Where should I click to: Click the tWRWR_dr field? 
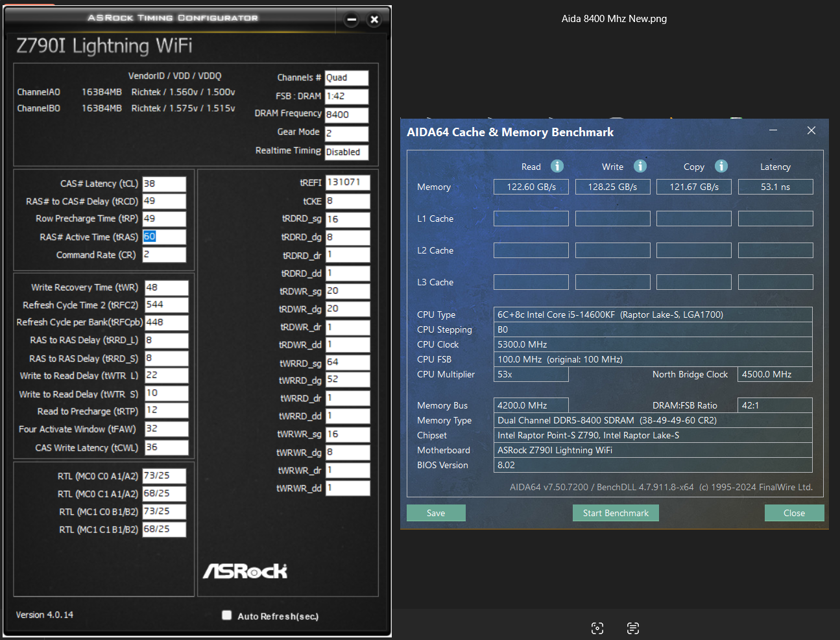[348, 470]
